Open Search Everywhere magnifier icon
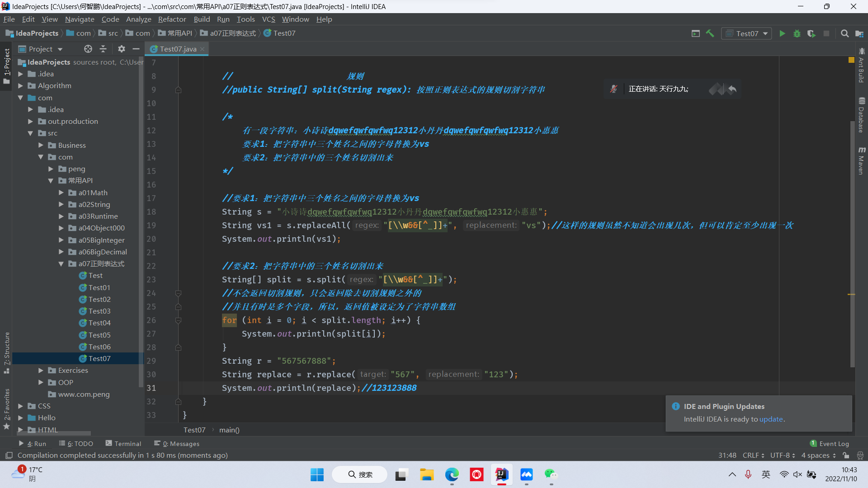 click(844, 33)
